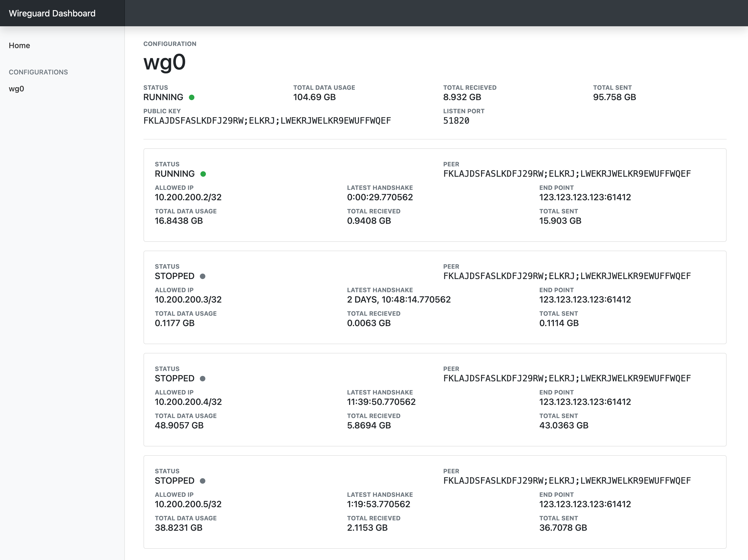Select the configuration public key text

click(x=267, y=121)
